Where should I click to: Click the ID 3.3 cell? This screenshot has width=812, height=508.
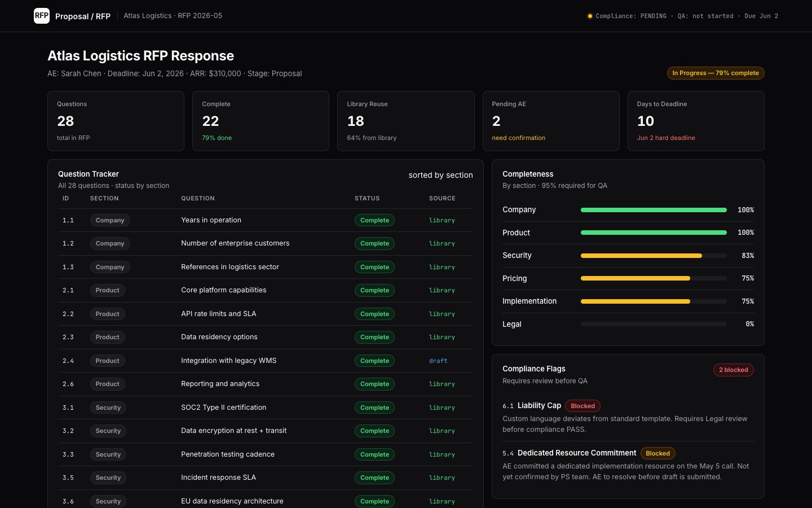pos(68,454)
